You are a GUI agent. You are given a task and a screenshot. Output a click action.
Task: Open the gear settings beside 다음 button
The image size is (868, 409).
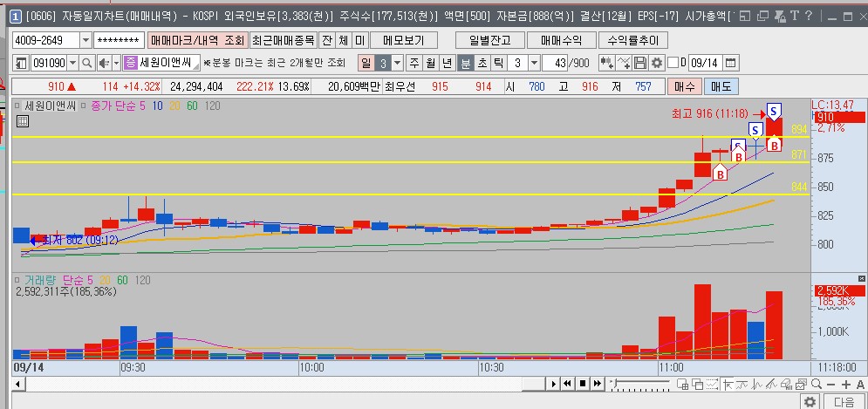pyautogui.click(x=810, y=402)
